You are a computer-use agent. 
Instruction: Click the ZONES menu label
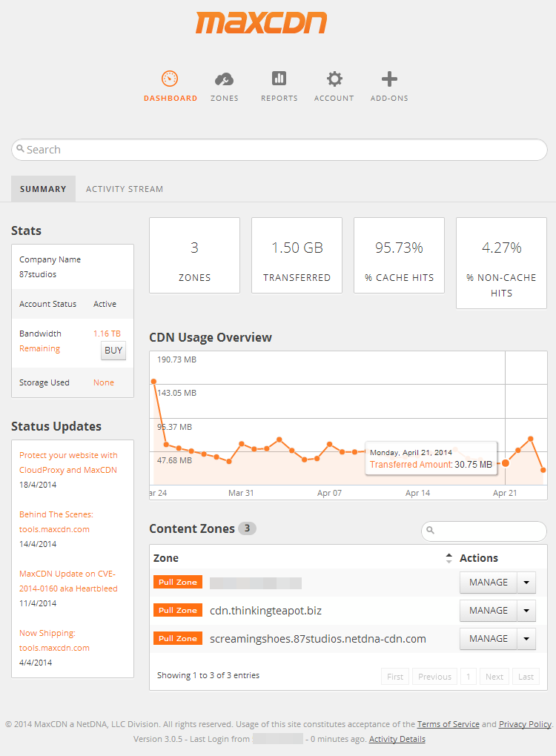coord(224,99)
